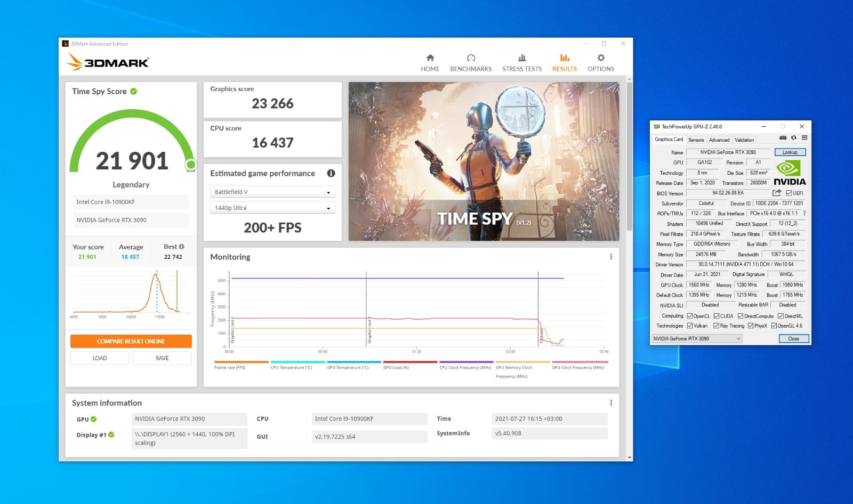Toggle the UEFI checkbox in GPU-Z
The width and height of the screenshot is (853, 504).
point(789,193)
